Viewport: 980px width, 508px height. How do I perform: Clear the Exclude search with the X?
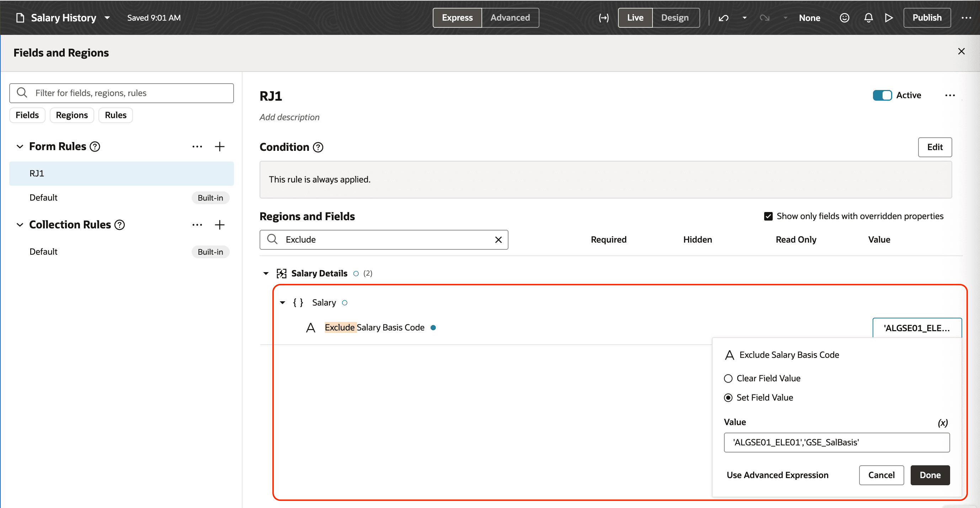[x=499, y=240]
